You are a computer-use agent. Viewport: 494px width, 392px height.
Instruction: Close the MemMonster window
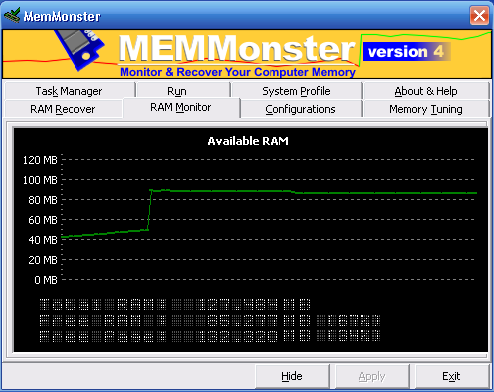[x=479, y=15]
